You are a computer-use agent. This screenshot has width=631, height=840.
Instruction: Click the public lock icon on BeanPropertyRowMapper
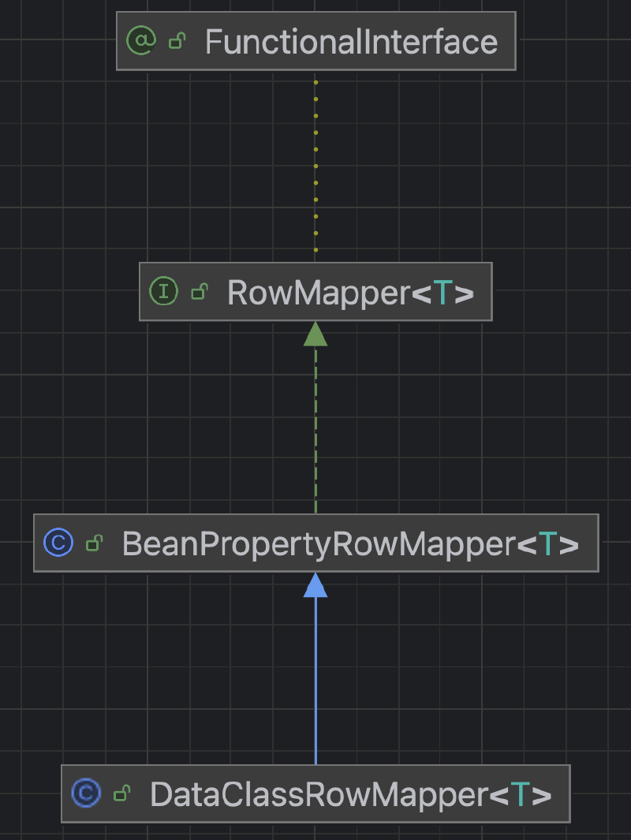click(95, 543)
